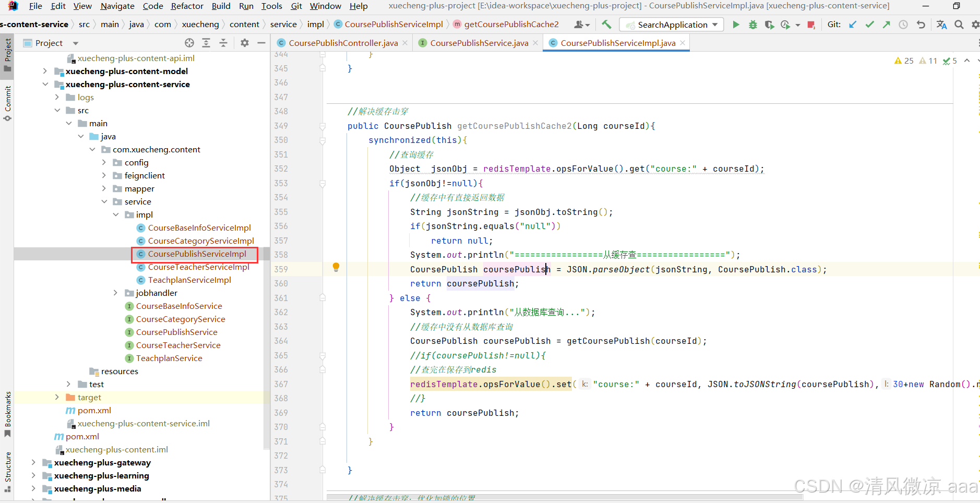The height and width of the screenshot is (503, 980).
Task: Click xuecheng-plus-content-service.iml file
Action: click(144, 423)
